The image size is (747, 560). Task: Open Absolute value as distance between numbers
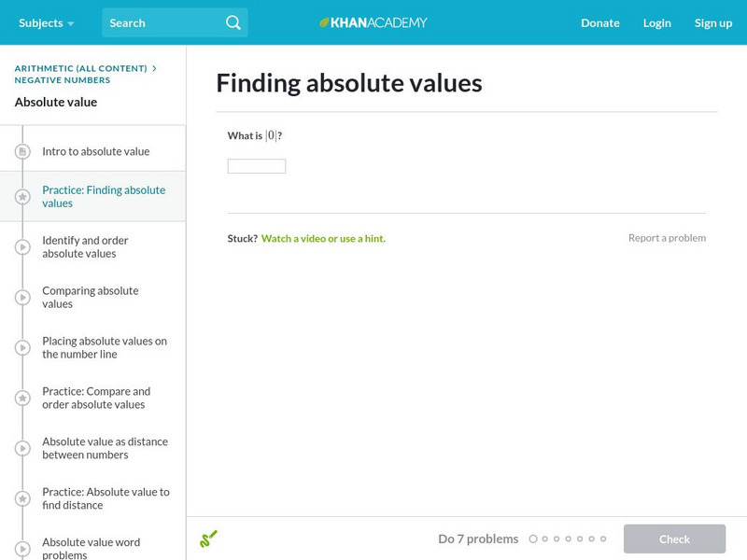pos(103,448)
